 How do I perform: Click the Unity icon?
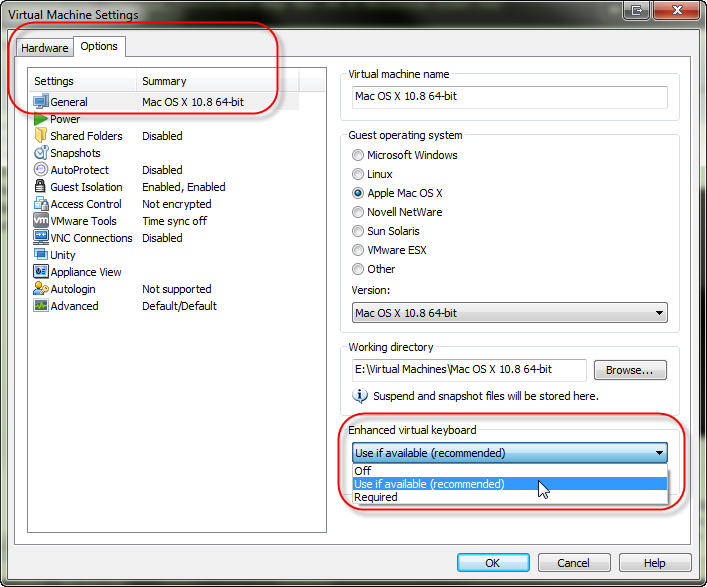point(41,254)
